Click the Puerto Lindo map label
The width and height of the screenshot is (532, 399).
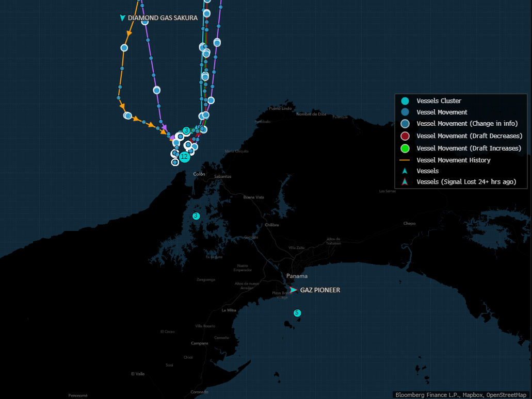pos(280,108)
